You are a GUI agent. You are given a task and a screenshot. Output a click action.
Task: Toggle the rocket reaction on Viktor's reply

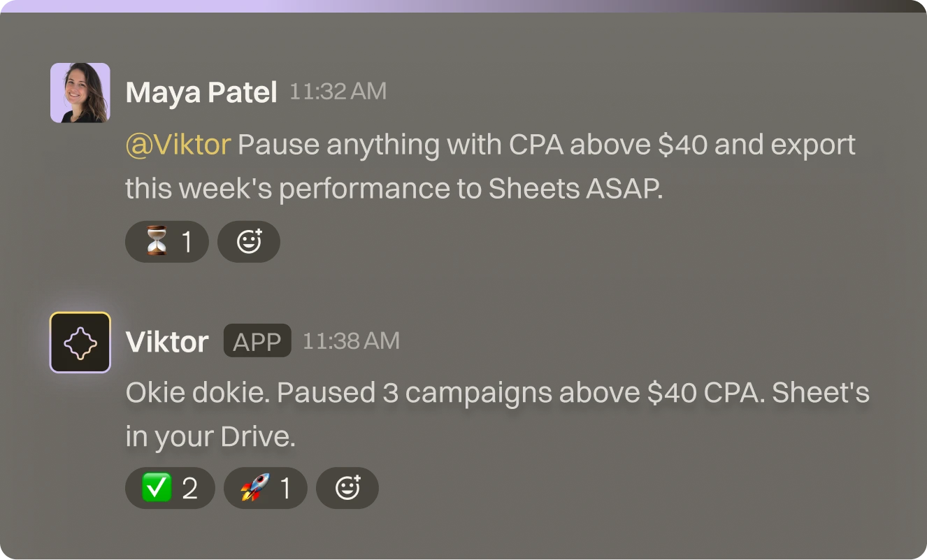tap(265, 488)
